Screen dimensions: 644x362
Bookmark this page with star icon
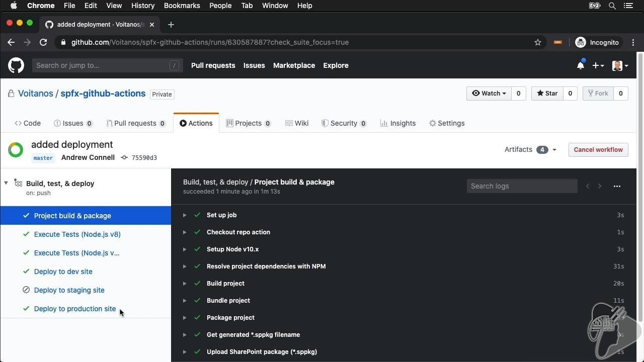pos(538,42)
